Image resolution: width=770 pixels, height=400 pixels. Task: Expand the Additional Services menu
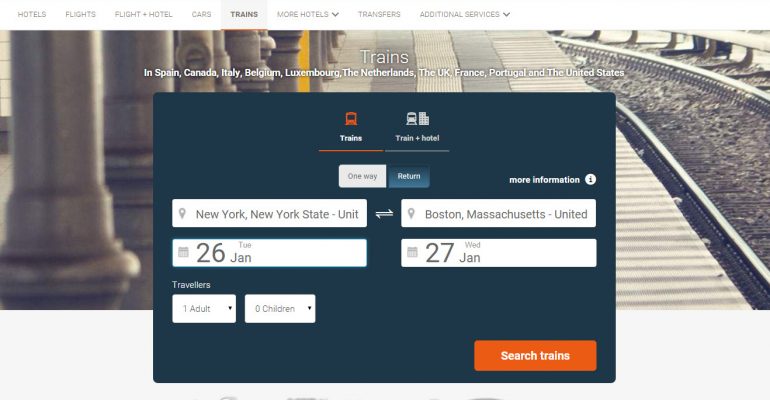coord(464,14)
